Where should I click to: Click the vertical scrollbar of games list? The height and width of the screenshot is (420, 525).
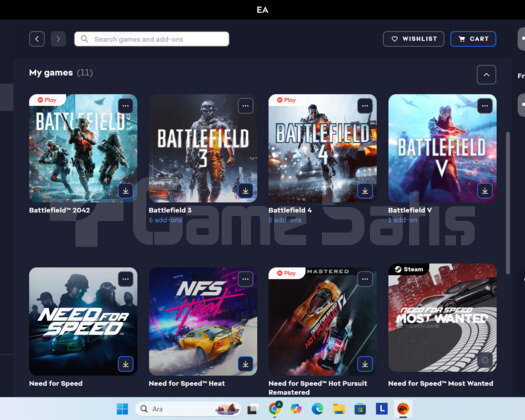(508, 203)
